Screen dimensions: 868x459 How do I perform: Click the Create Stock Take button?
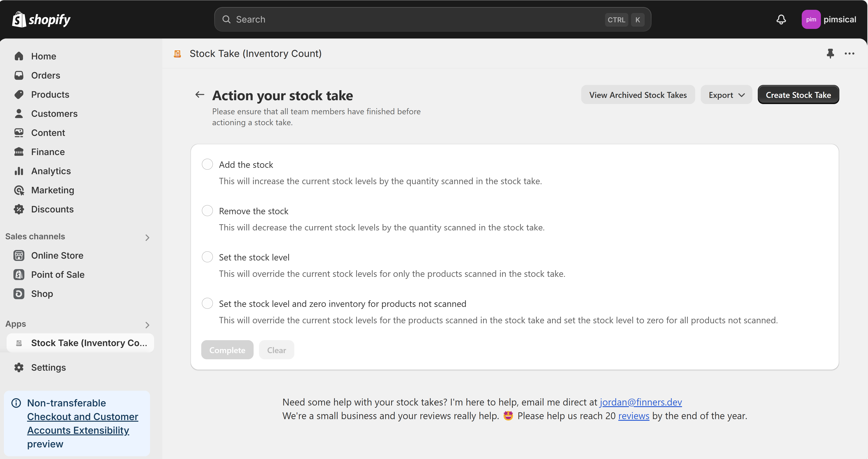click(x=798, y=95)
